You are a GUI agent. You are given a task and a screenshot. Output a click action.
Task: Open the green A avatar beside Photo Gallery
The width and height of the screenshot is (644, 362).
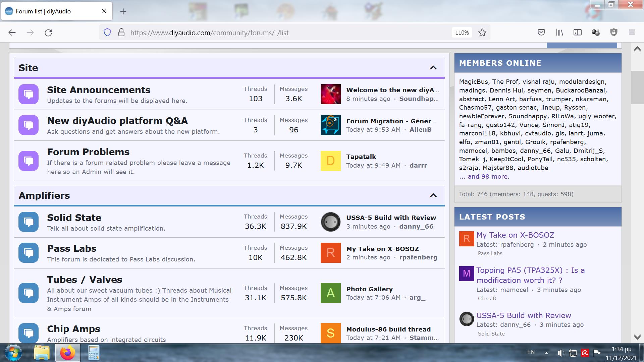331,293
